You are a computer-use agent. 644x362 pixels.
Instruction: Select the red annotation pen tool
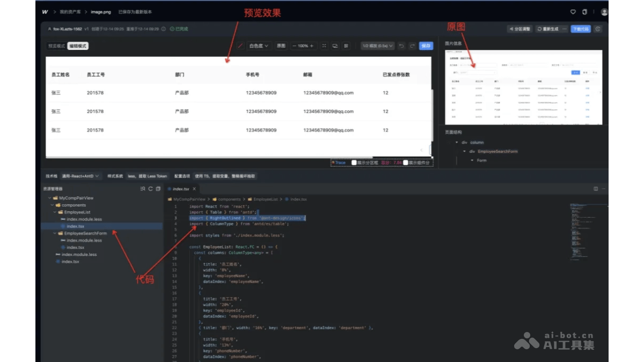click(240, 46)
